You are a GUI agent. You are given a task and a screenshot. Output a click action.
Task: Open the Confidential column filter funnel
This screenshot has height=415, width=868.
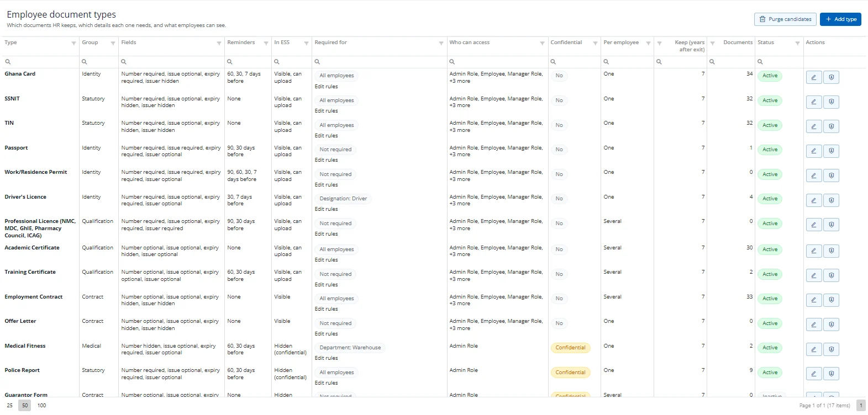pyautogui.click(x=595, y=43)
